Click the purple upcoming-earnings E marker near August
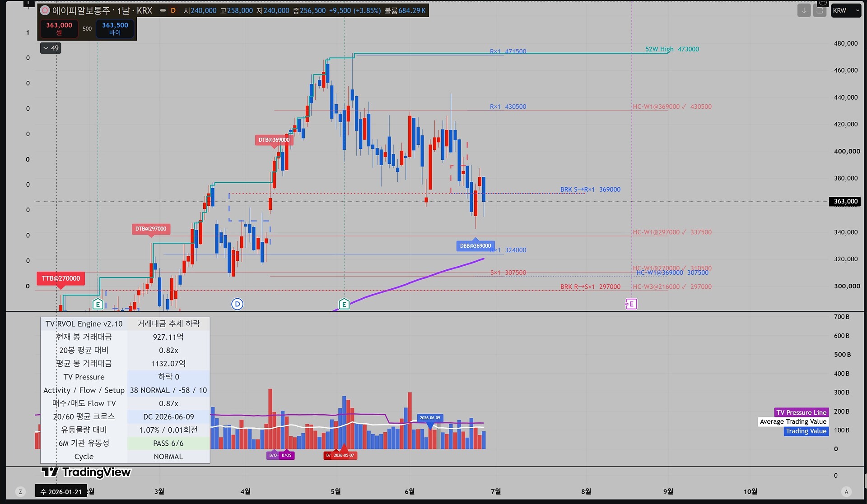Viewport: 867px width, 504px height. pos(631,304)
